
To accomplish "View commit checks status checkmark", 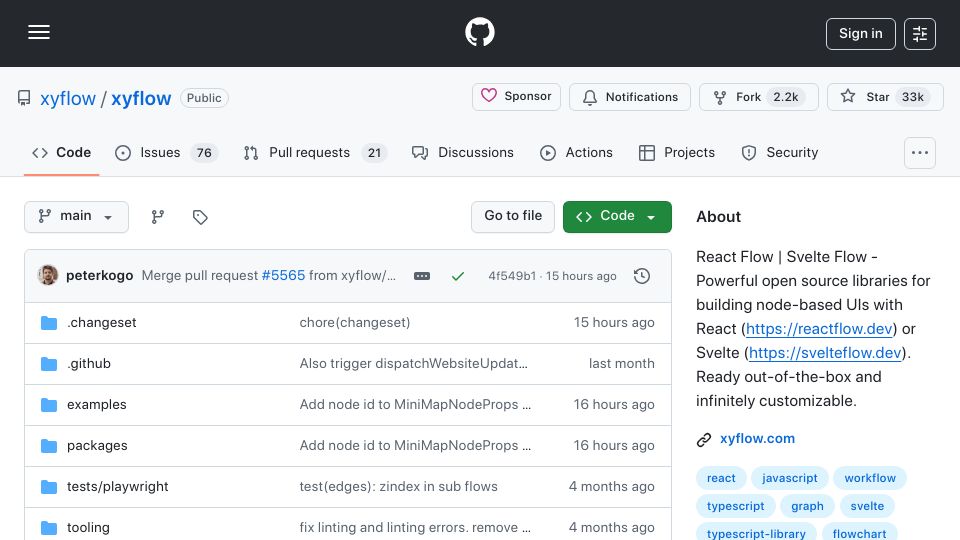I will pyautogui.click(x=458, y=276).
